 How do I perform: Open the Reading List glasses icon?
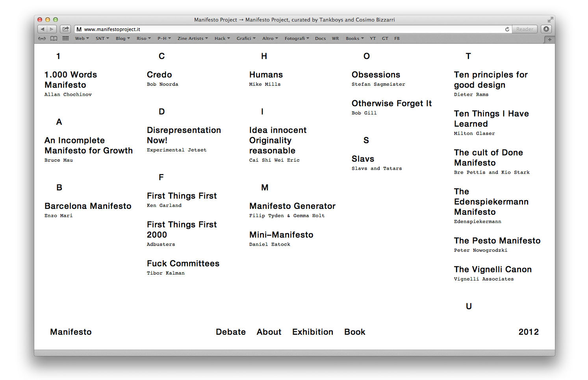point(42,38)
